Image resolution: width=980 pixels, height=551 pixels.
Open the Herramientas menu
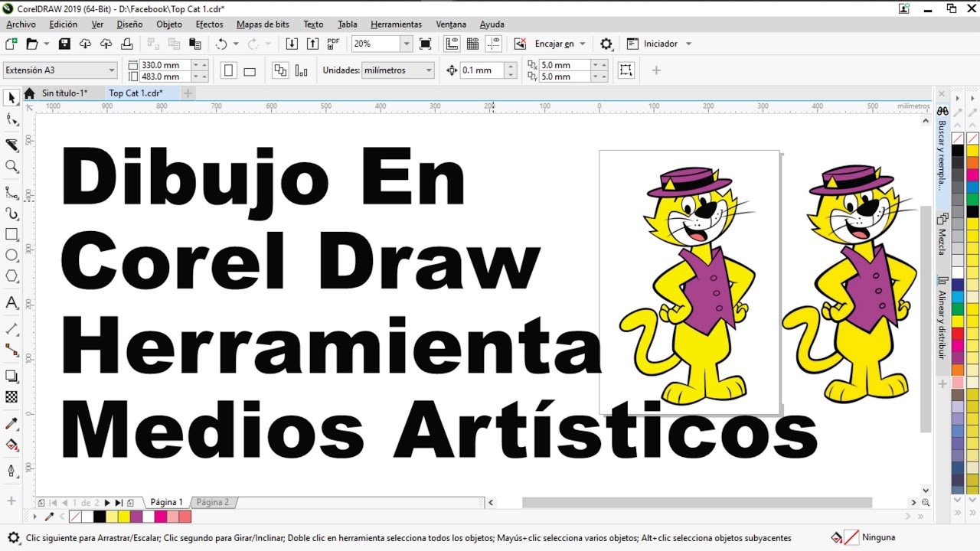pyautogui.click(x=396, y=24)
